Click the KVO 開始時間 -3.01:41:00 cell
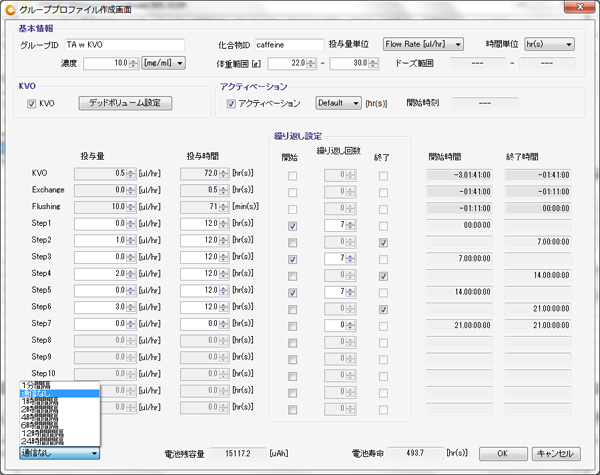The image size is (600, 475). tap(459, 175)
